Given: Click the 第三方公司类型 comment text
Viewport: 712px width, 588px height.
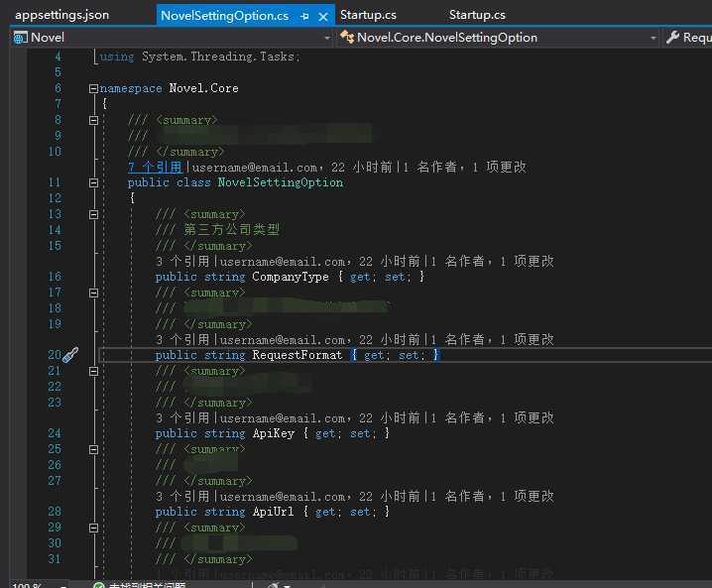Looking at the screenshot, I should [x=232, y=230].
